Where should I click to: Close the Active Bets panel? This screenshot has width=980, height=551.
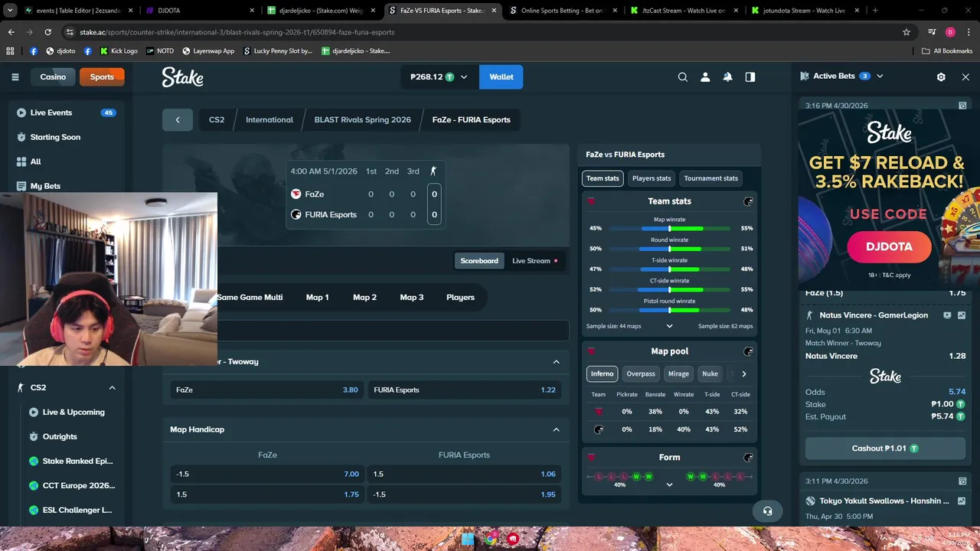pos(965,77)
